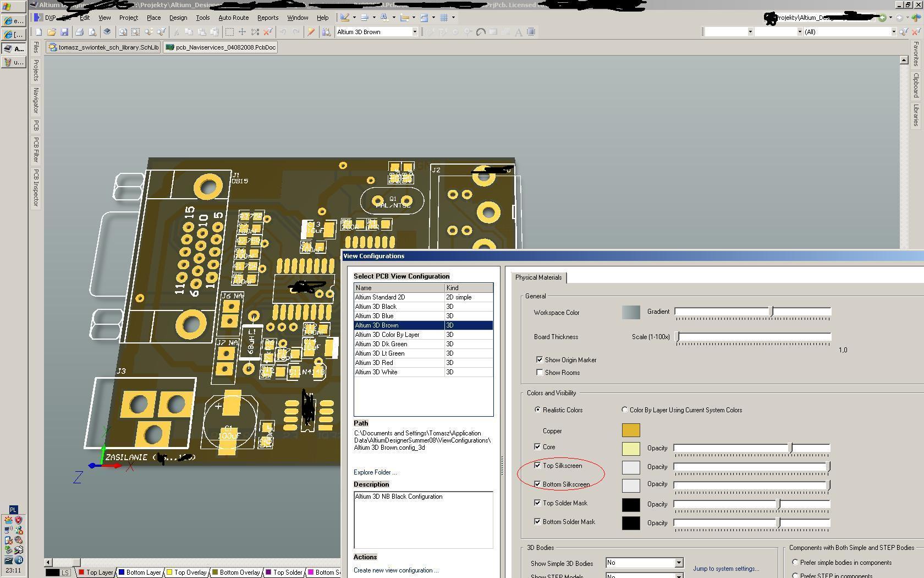Open the first empty filter dropdown in toolbar
924x578 pixels.
[750, 32]
